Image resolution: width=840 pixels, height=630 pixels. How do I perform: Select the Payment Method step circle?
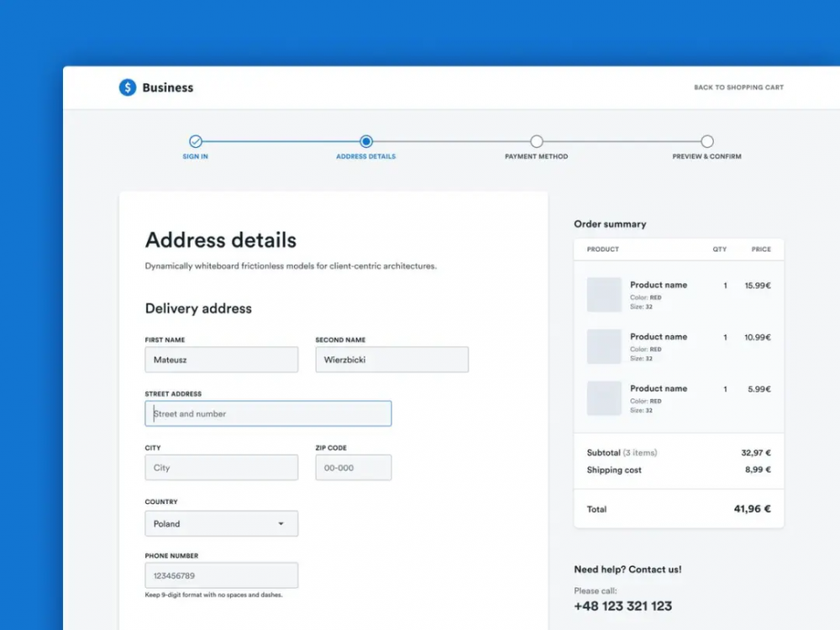(x=536, y=141)
